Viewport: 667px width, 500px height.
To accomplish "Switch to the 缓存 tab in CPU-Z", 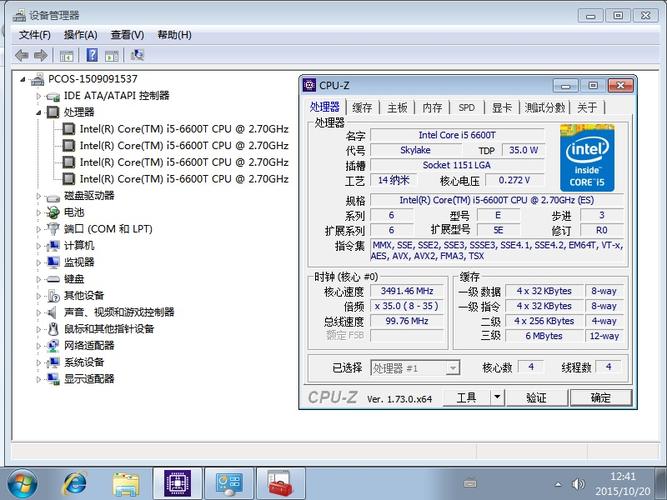I will click(362, 108).
